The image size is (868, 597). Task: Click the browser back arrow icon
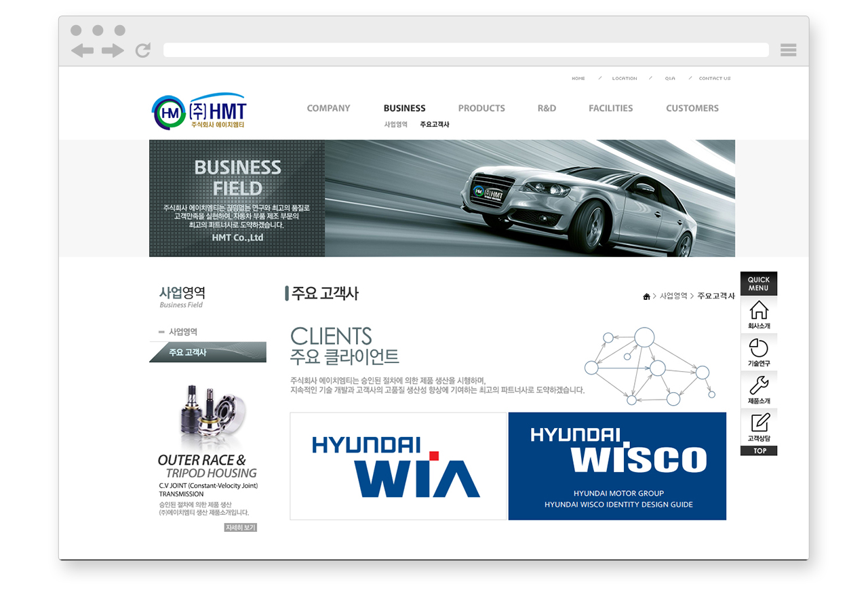pyautogui.click(x=82, y=51)
